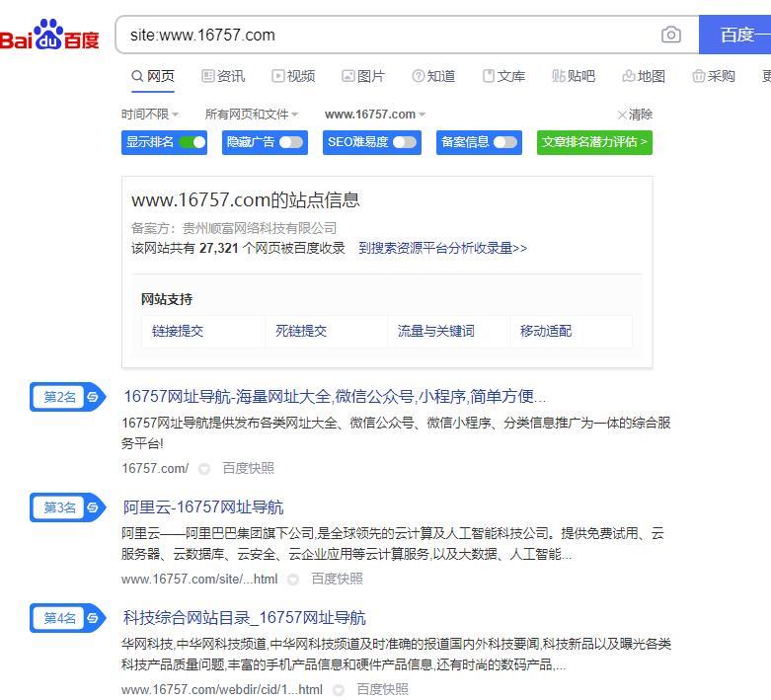The image size is (771, 700).
Task: Enable the 隐藏广告 switch
Action: [x=291, y=142]
